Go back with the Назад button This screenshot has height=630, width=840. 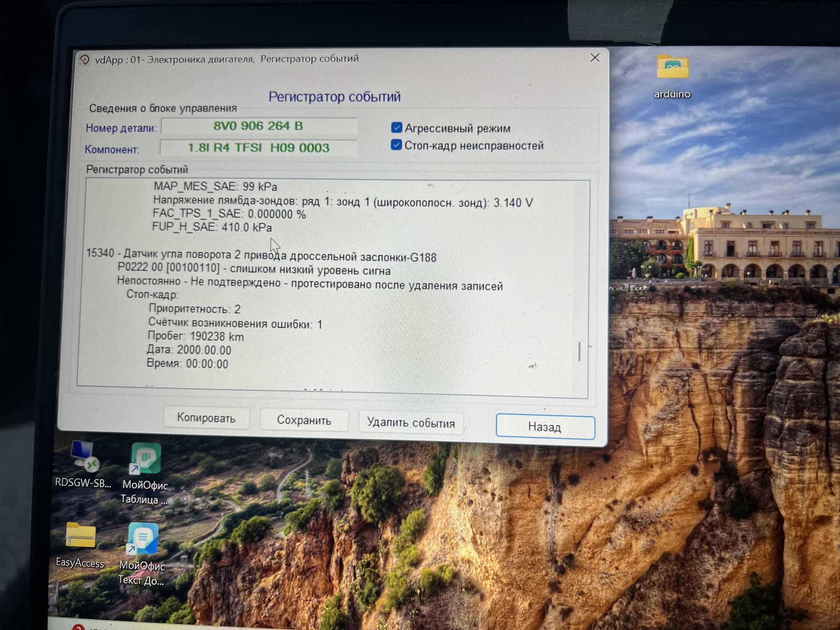point(545,427)
